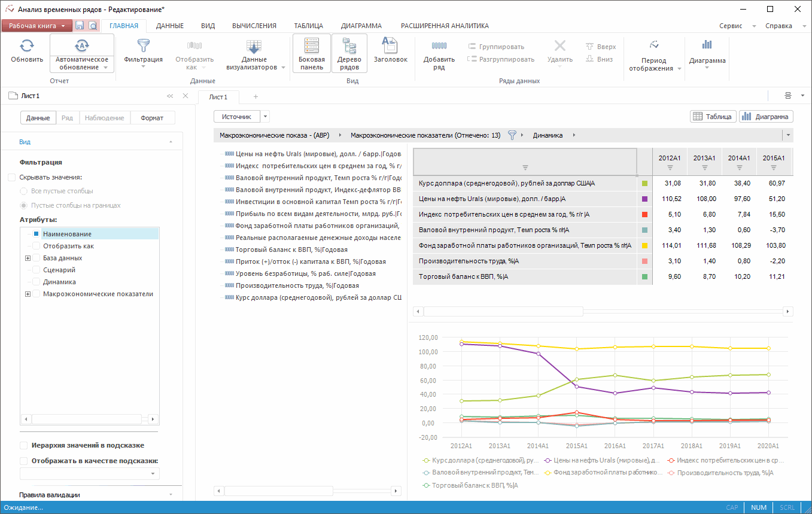Select Уровень безработицы series in tree
The width and height of the screenshot is (812, 514).
click(305, 273)
